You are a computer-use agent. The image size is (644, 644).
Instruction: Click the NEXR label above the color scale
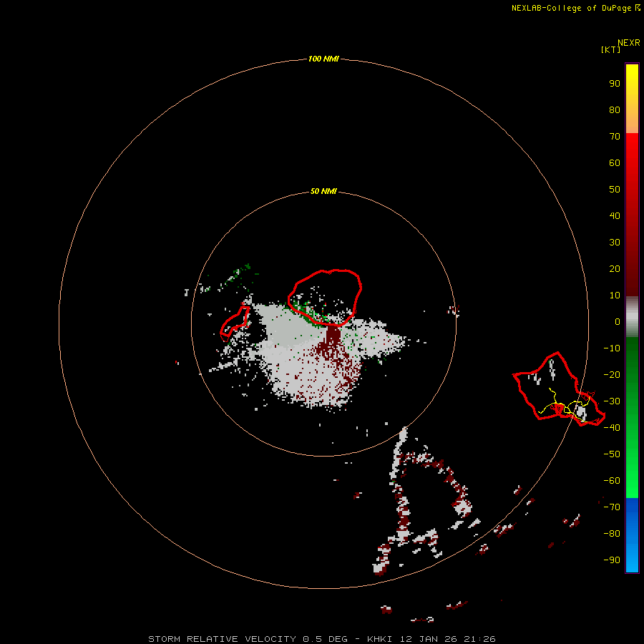pos(629,43)
